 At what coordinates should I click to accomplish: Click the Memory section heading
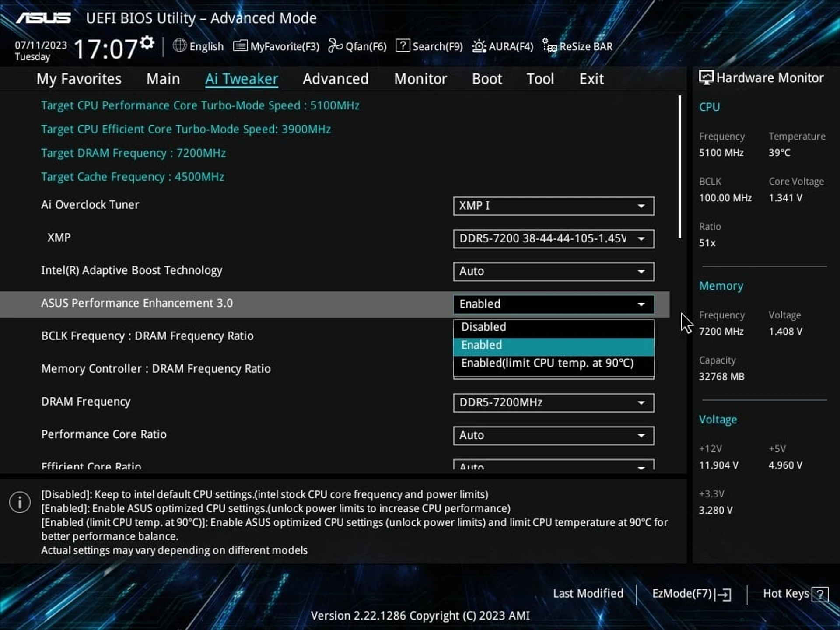(721, 286)
